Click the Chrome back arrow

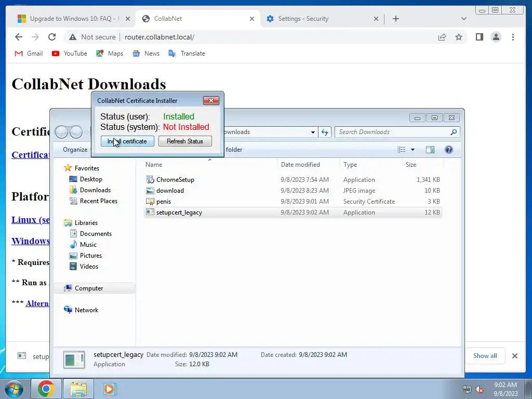pos(19,37)
